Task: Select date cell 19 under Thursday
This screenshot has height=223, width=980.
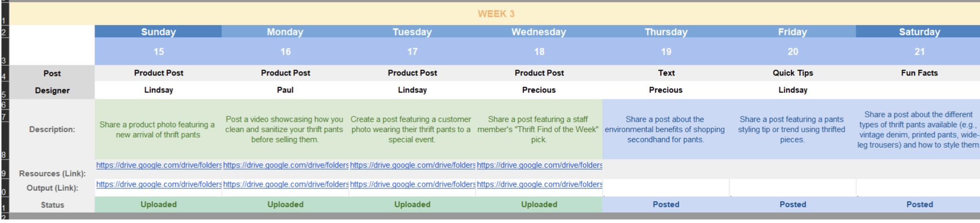Action: (666, 52)
